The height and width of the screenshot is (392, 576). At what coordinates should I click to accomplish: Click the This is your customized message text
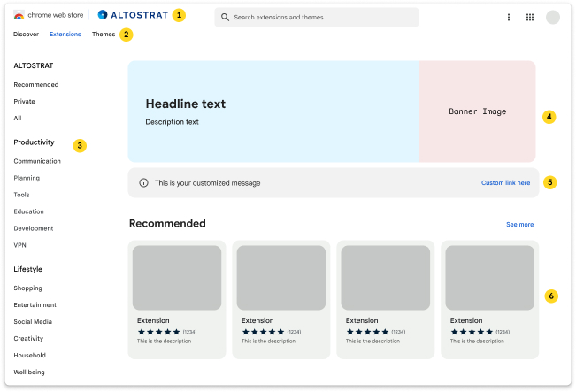coord(208,183)
